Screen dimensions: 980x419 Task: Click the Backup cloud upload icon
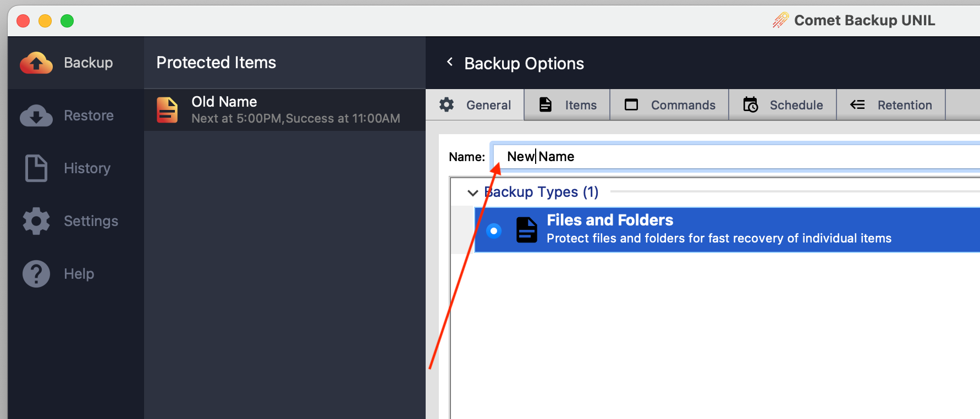point(36,63)
